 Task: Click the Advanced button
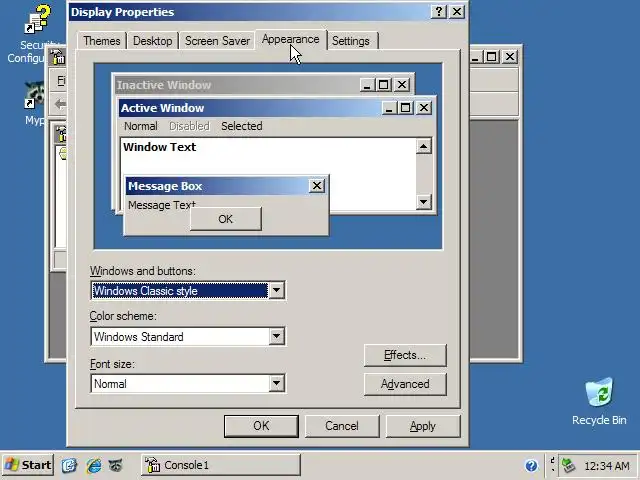click(x=405, y=384)
